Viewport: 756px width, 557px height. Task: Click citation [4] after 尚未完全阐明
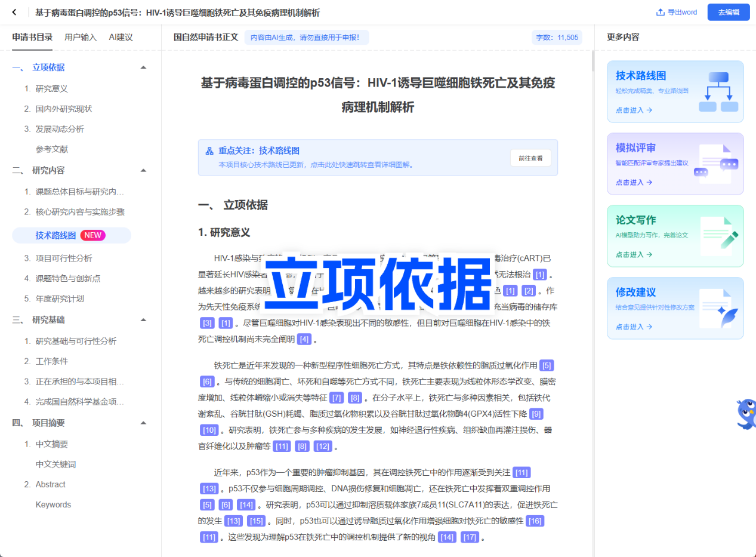point(304,340)
